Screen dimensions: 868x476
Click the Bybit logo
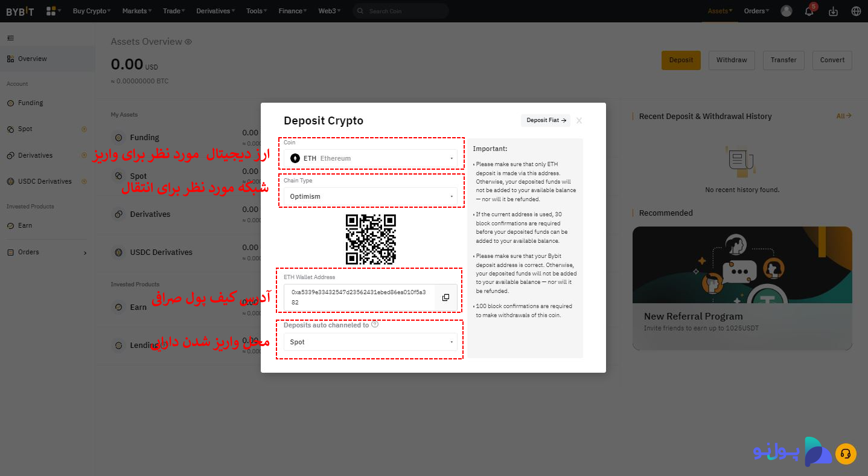[x=20, y=11]
